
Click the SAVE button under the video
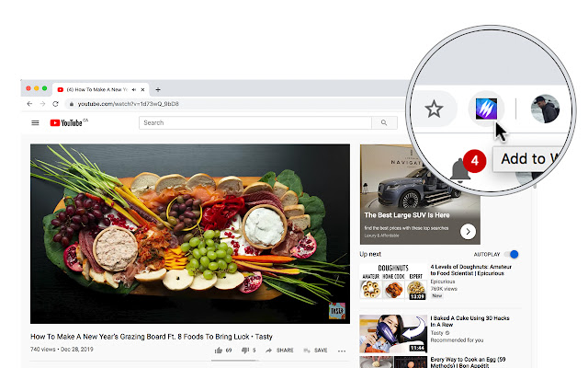click(x=315, y=351)
